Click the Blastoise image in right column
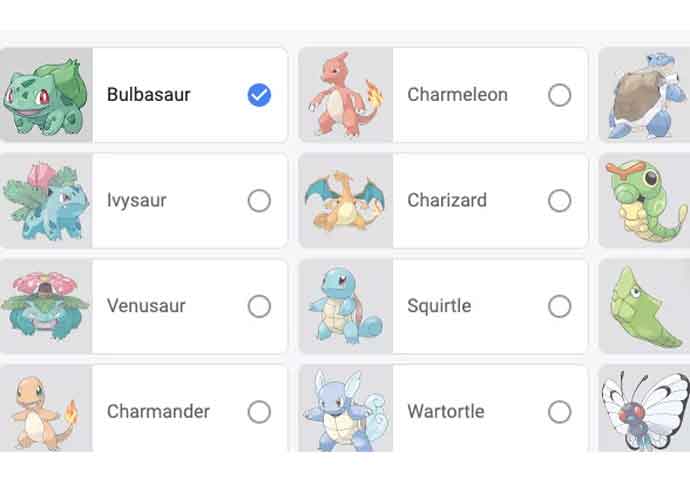Screen dimensions: 690x500 (x=645, y=96)
